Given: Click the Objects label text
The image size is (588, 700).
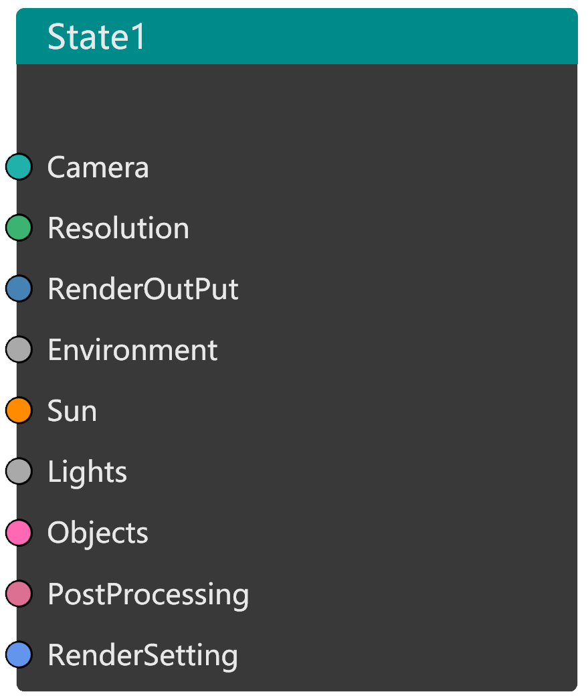Looking at the screenshot, I should (98, 533).
